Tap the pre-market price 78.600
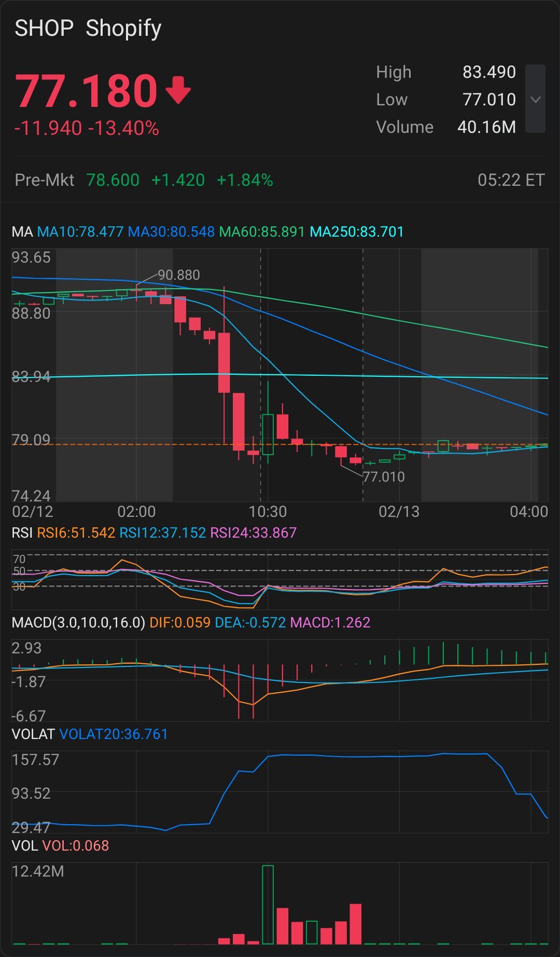This screenshot has width=560, height=957. (113, 180)
